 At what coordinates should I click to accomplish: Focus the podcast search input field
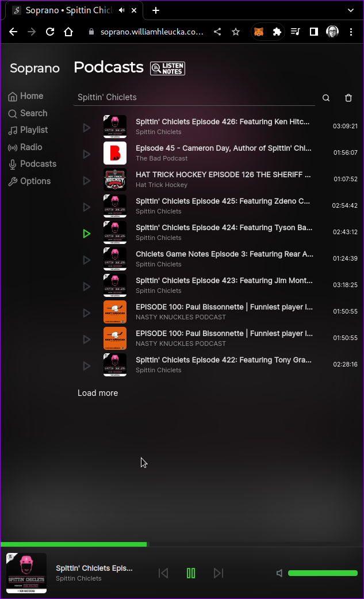[194, 97]
